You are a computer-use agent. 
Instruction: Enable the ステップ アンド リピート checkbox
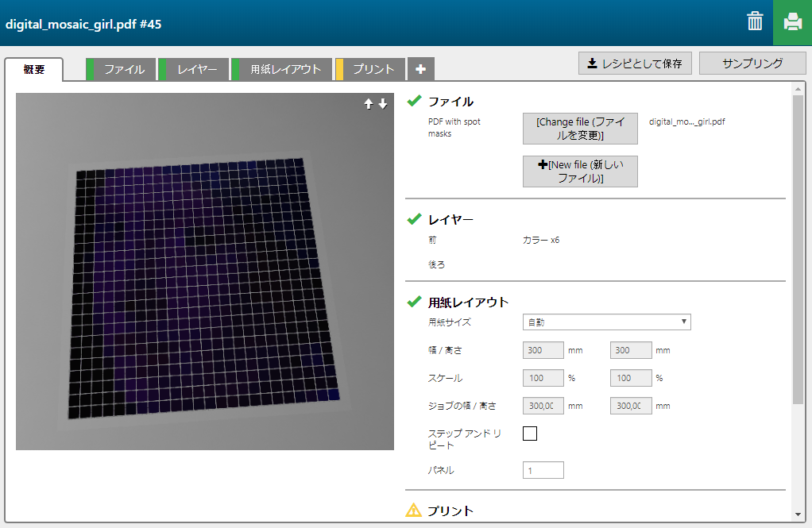(x=530, y=434)
